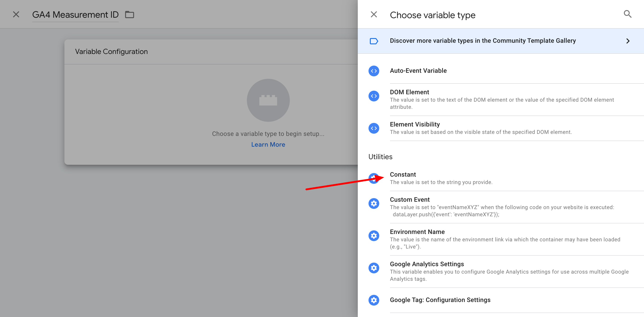The width and height of the screenshot is (644, 317).
Task: Click the Auto-Event Variable code icon
Action: [374, 71]
